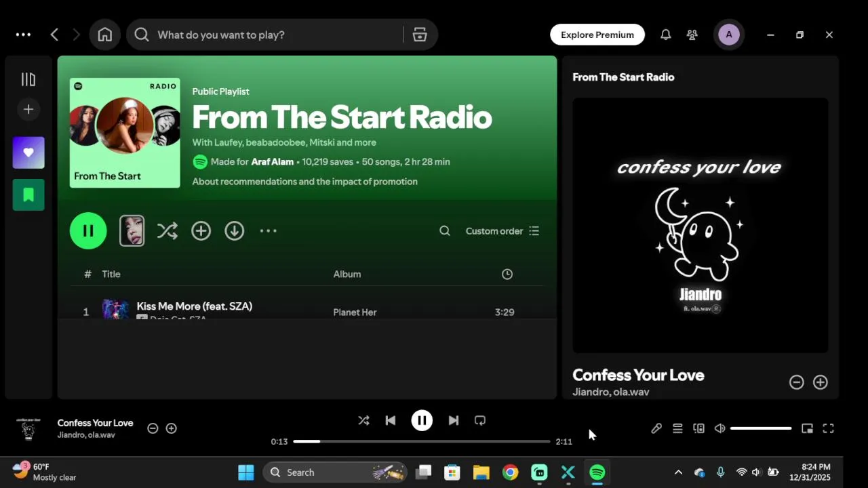Image resolution: width=868 pixels, height=488 pixels.
Task: Hide this song using the panel minus icon
Action: coord(797,382)
